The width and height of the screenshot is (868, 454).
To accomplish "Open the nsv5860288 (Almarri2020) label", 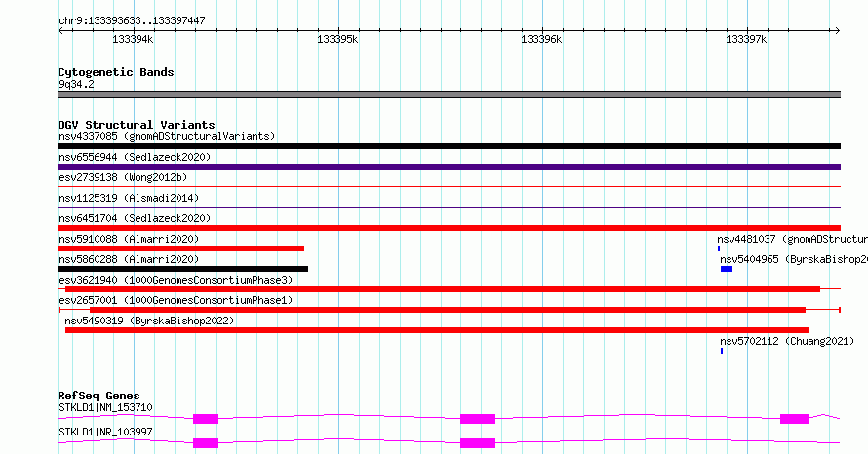I will [129, 259].
